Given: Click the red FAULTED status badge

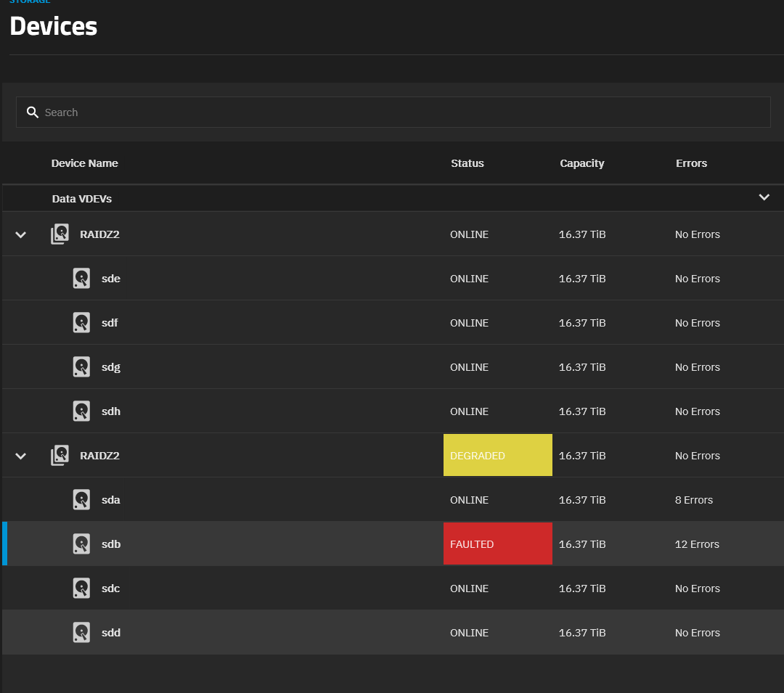Looking at the screenshot, I should coord(498,544).
